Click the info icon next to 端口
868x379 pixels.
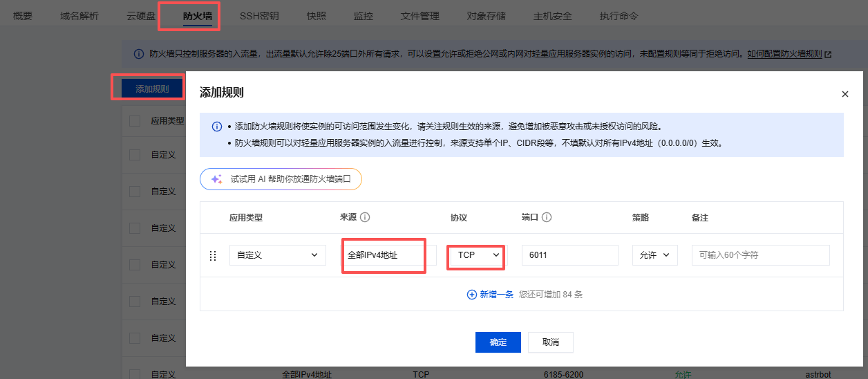tap(547, 217)
